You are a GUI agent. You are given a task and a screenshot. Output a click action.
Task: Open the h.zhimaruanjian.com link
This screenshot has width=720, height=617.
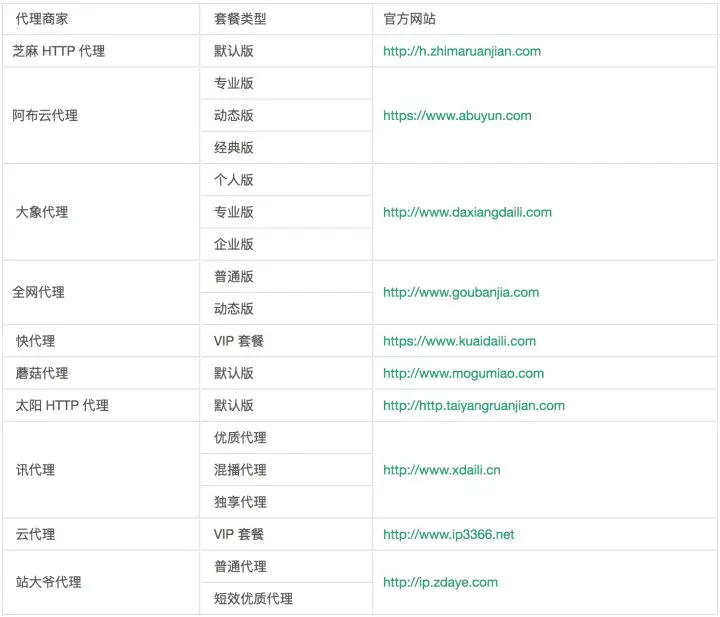coord(462,51)
